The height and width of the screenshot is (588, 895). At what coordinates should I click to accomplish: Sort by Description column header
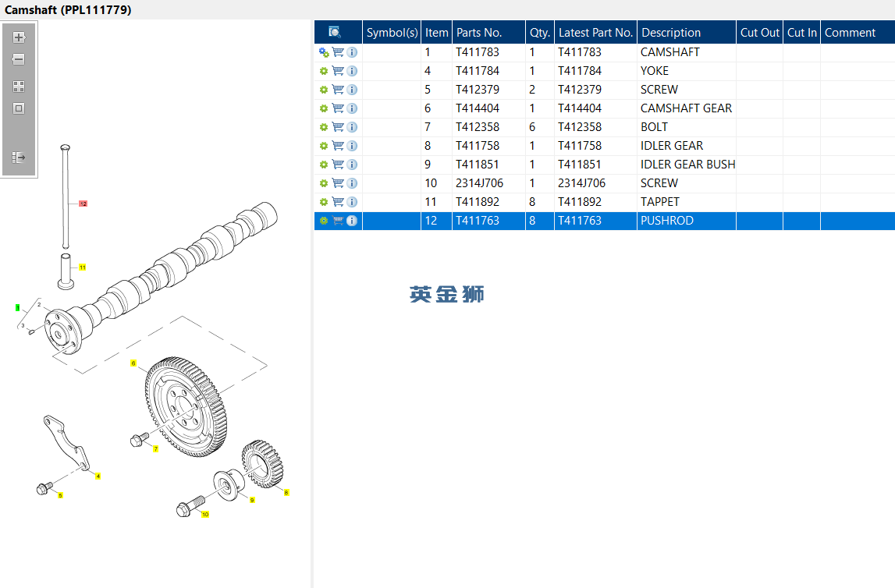(x=687, y=33)
